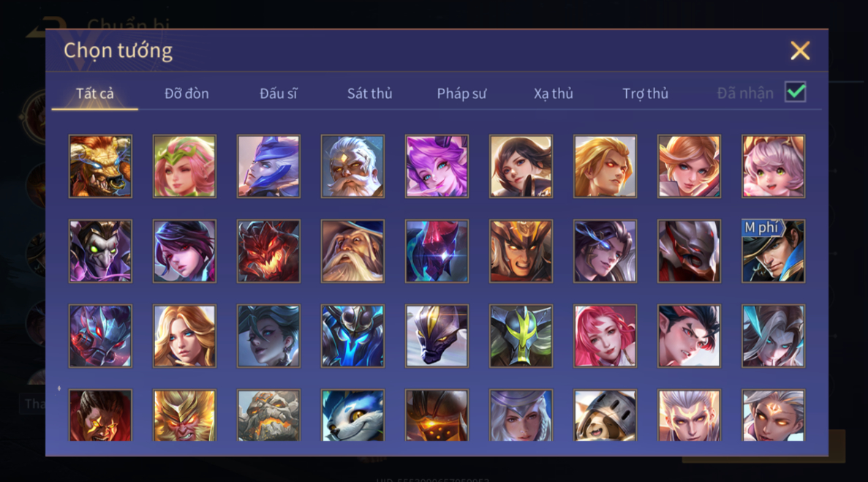Switch to the Đỡ đòn tab
This screenshot has height=482, width=868.
pos(186,94)
